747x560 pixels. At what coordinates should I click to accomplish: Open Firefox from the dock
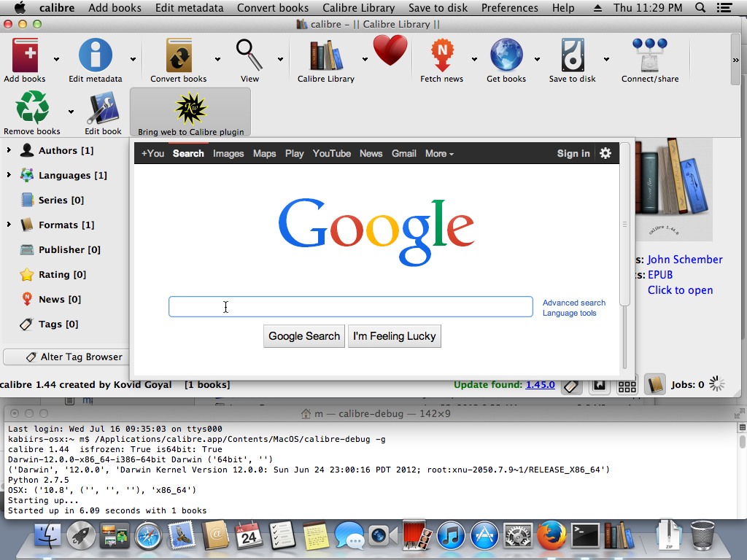point(551,535)
